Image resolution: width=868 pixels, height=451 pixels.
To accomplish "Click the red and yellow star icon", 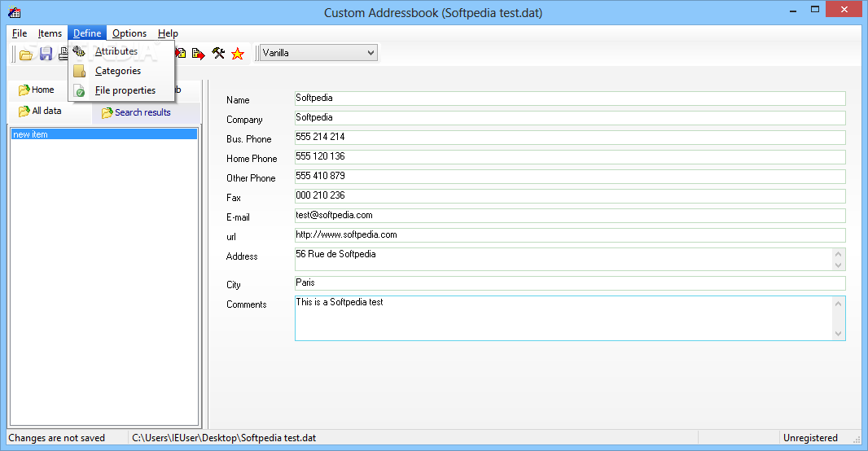I will pos(238,54).
